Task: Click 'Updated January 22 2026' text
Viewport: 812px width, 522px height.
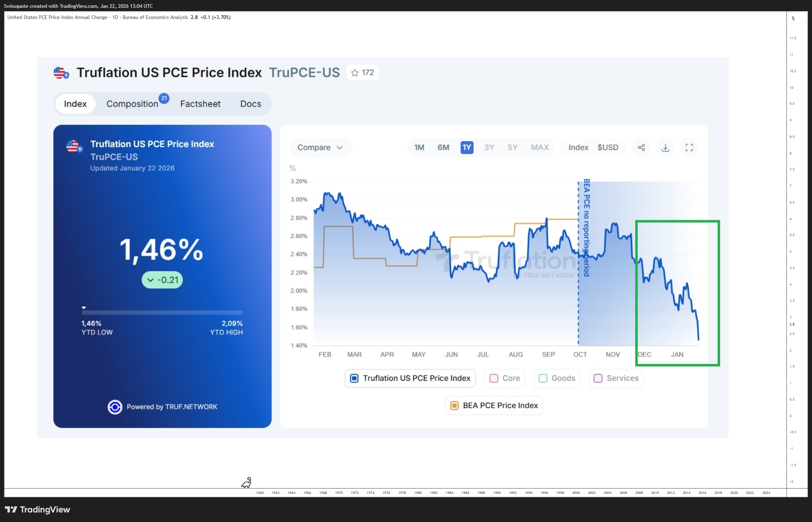Action: [x=132, y=168]
